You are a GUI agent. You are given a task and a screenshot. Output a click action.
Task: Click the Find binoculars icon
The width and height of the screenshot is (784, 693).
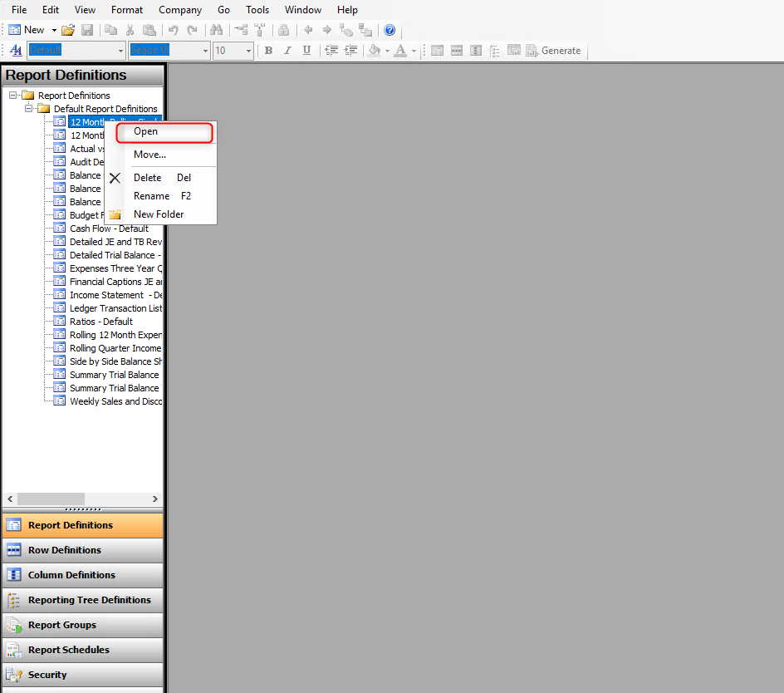click(x=216, y=30)
